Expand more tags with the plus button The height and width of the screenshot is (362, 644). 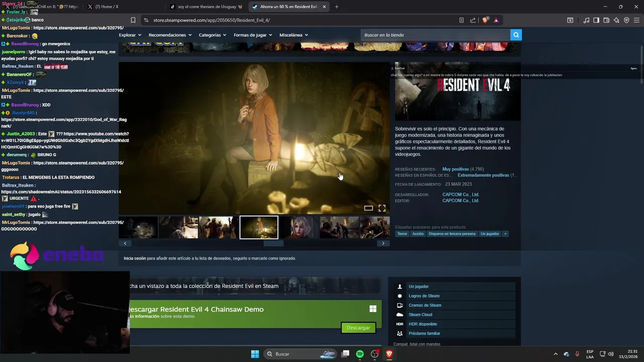506,234
